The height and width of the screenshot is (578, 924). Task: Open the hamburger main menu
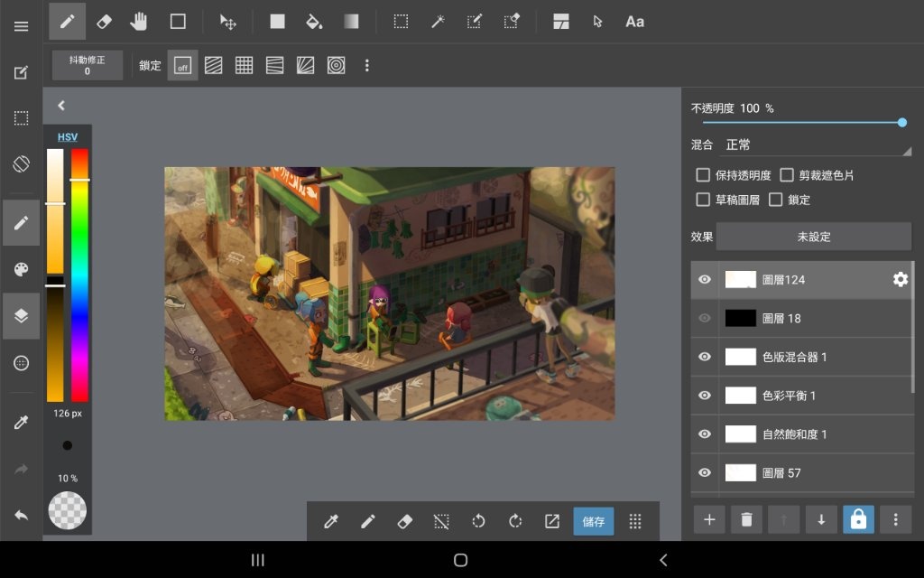click(x=22, y=26)
